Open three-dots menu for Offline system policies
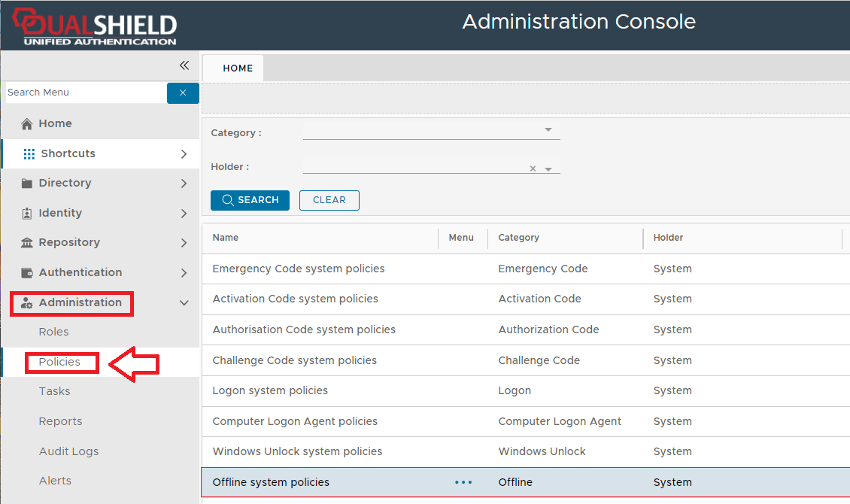Image resolution: width=850 pixels, height=504 pixels. click(x=463, y=482)
